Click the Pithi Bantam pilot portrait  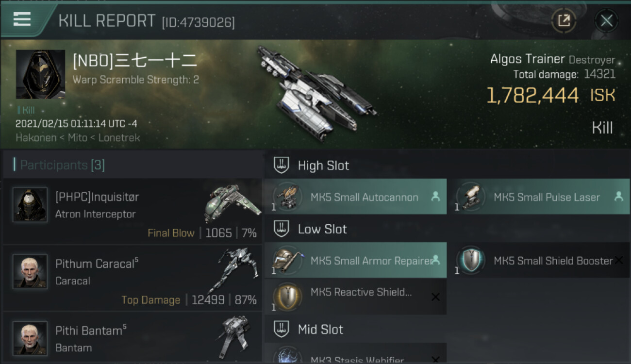coord(30,338)
